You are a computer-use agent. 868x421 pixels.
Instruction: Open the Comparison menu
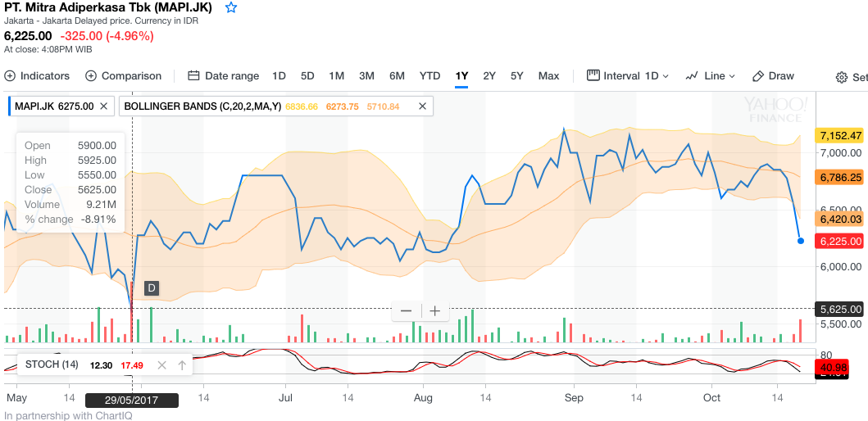click(124, 76)
